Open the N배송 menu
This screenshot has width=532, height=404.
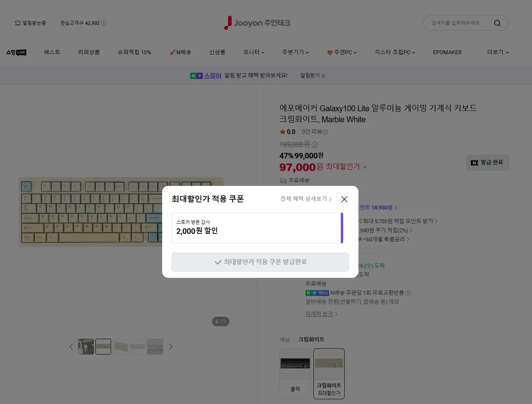point(180,52)
